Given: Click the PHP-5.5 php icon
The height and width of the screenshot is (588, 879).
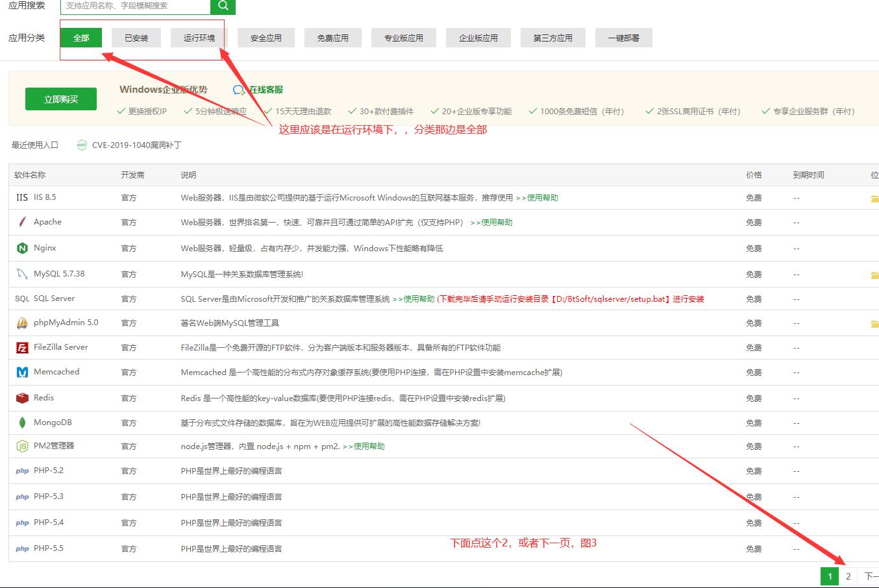Looking at the screenshot, I should [22, 549].
